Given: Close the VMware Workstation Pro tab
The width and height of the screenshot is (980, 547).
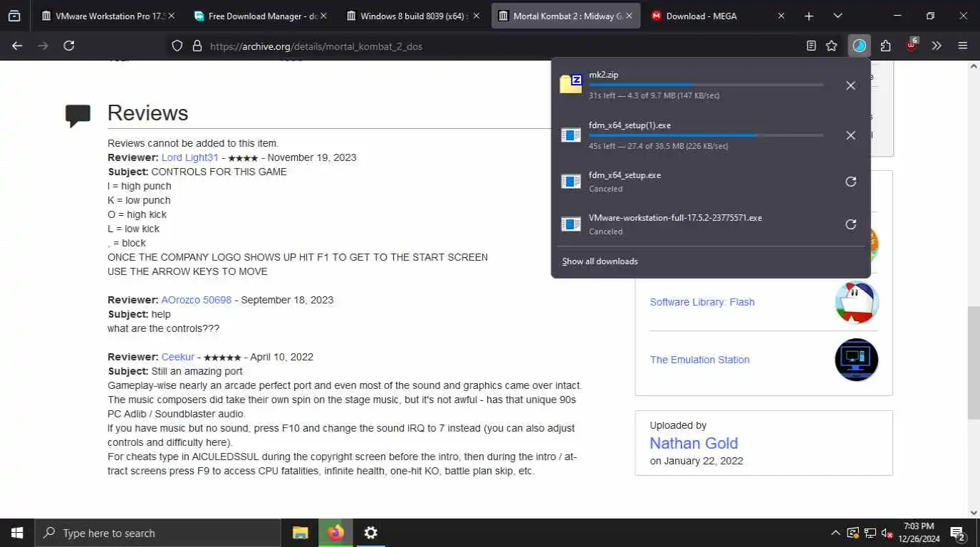Looking at the screenshot, I should pos(171,16).
